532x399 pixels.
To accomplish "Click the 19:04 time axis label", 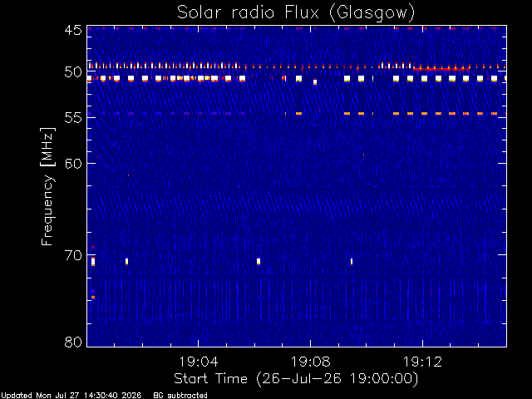I will point(199,362).
